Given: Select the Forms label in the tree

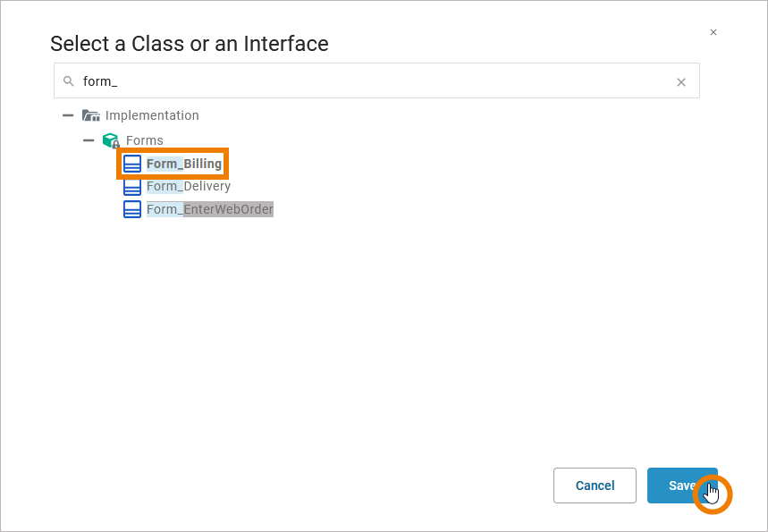Looking at the screenshot, I should (x=144, y=140).
